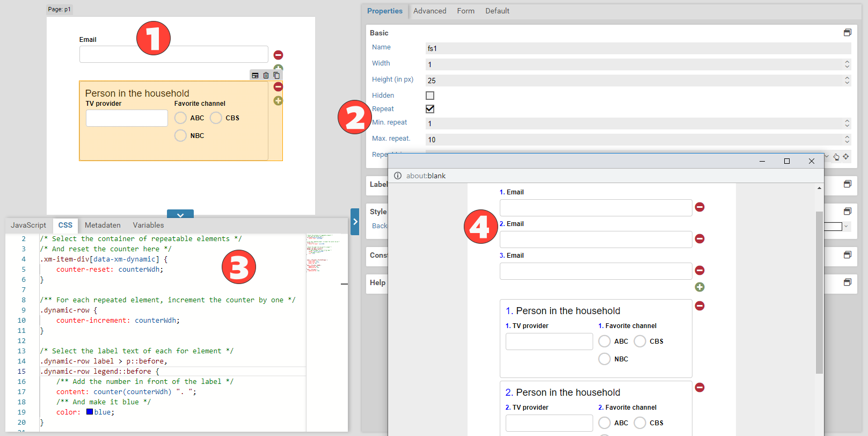868x436 pixels.
Task: Uncheck the Repeat checkbox
Action: pos(430,109)
